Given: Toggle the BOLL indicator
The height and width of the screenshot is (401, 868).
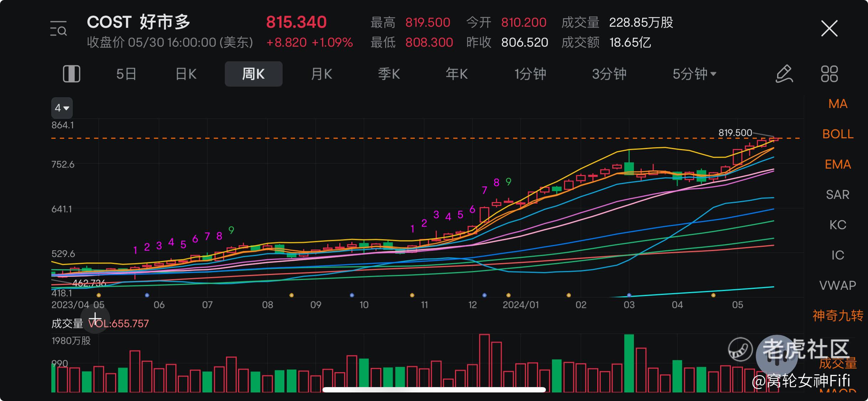Looking at the screenshot, I should (838, 134).
